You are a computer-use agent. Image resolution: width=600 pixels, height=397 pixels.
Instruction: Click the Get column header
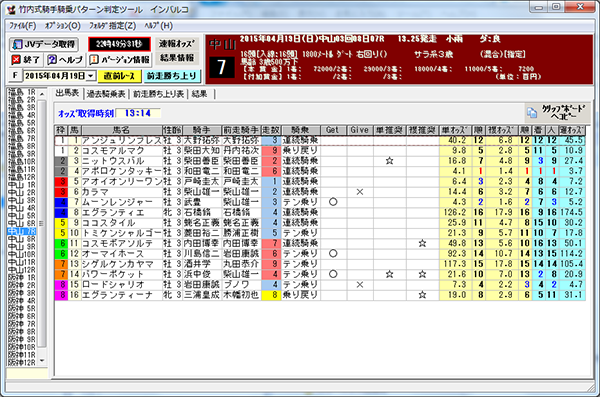click(x=333, y=130)
